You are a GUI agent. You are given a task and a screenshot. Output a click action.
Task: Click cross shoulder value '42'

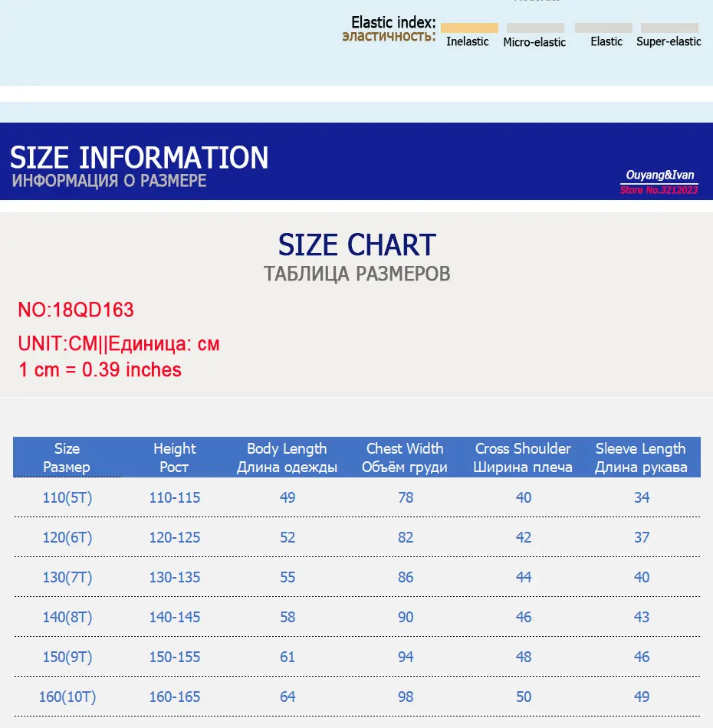(x=524, y=537)
